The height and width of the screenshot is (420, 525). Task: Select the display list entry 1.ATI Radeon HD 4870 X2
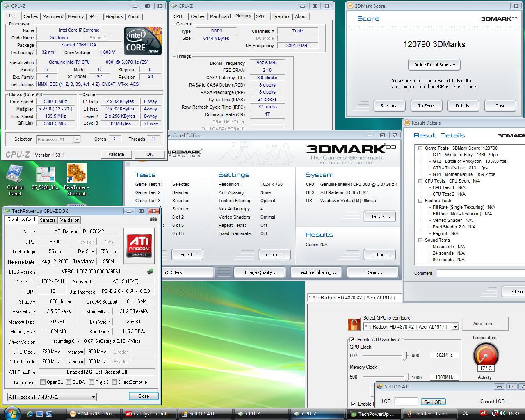point(355,298)
